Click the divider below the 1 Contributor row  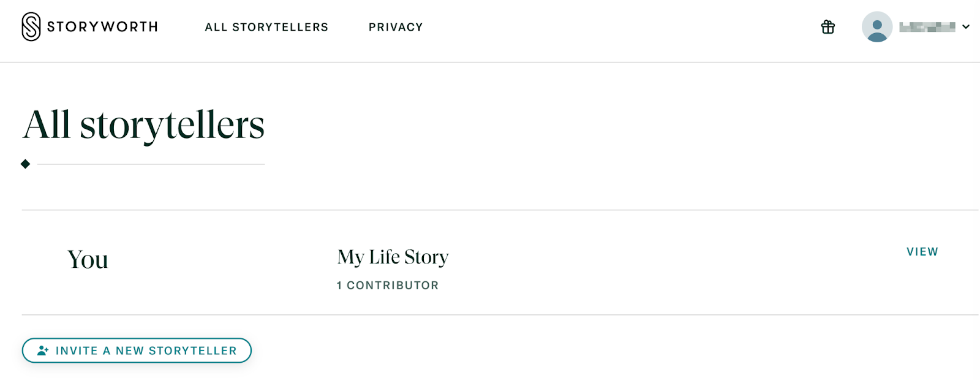click(x=490, y=315)
